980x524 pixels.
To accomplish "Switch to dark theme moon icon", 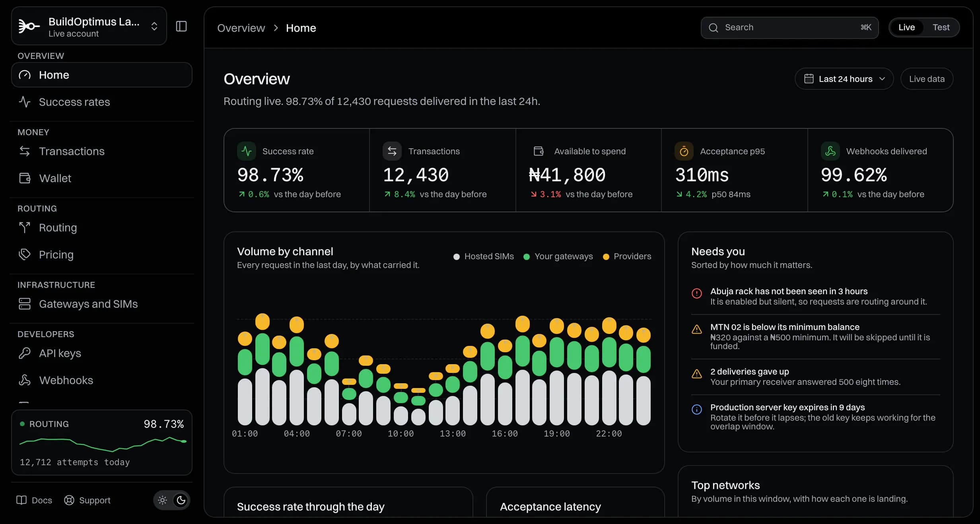I will coord(181,500).
